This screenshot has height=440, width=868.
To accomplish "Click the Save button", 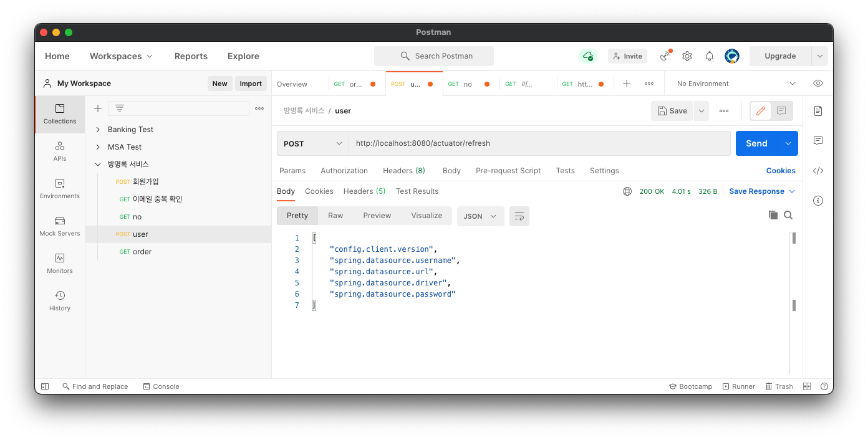I will click(672, 111).
